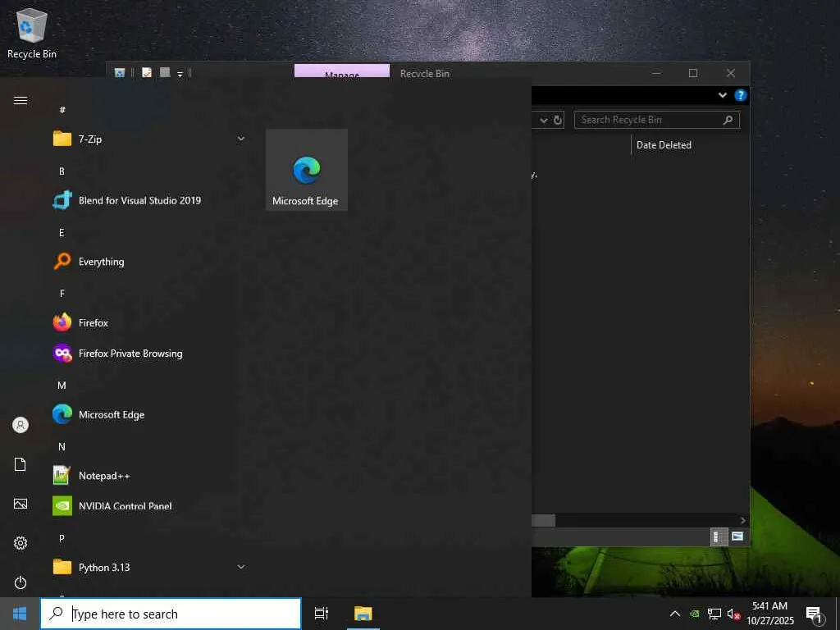Open address bar history dropdown
This screenshot has width=840, height=630.
[x=544, y=120]
